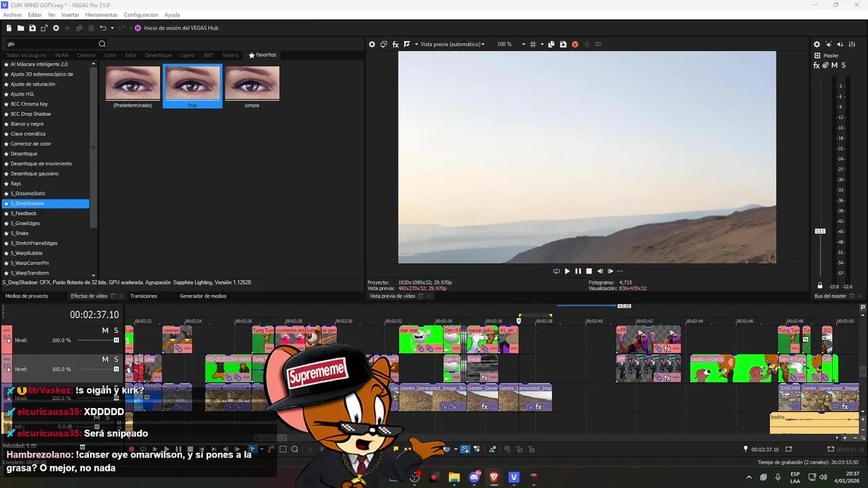Undo the last action
The width and height of the screenshot is (868, 488).
(103, 28)
